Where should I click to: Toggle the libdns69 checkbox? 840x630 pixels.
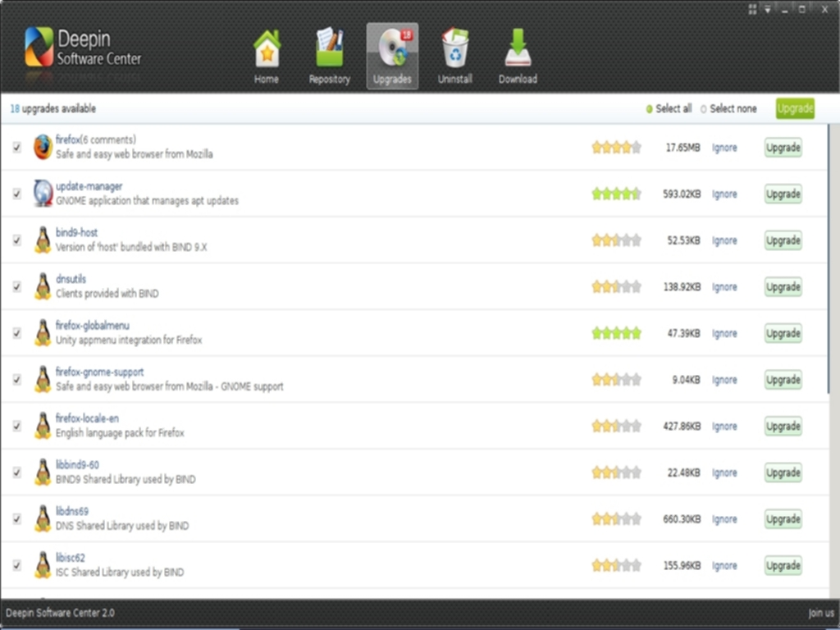click(16, 519)
